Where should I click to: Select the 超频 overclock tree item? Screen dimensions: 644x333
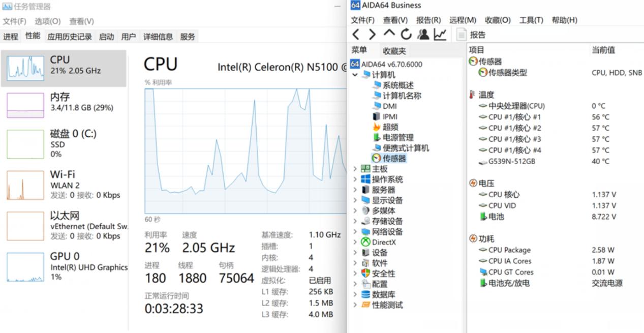pos(385,127)
